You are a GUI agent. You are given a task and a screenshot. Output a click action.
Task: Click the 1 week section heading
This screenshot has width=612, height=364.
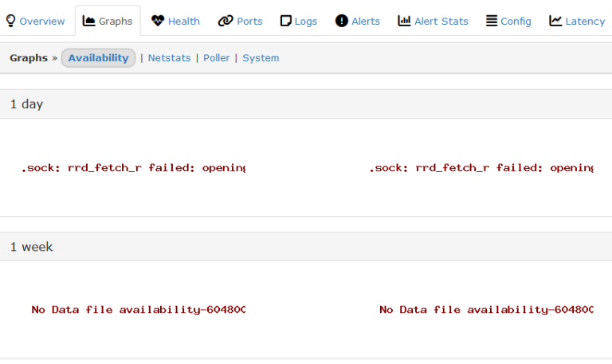(x=32, y=247)
